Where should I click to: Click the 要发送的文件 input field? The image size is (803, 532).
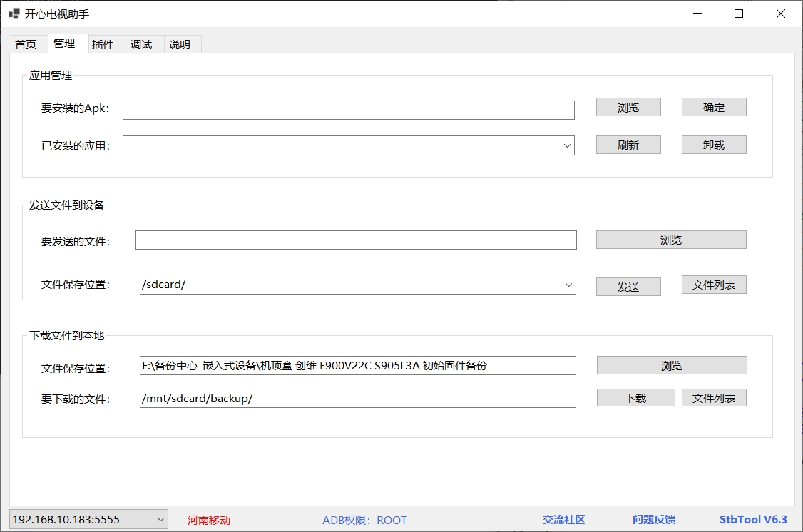tap(356, 240)
